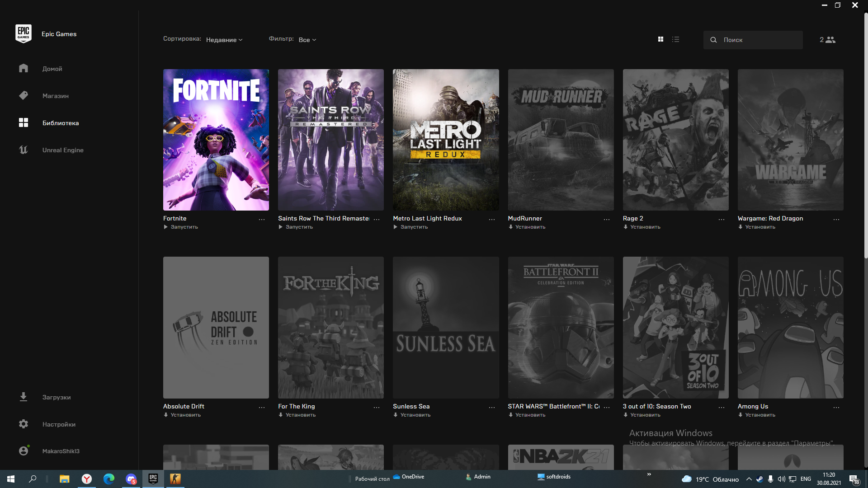Open Fortnite three-dot options menu
The image size is (868, 488).
point(262,219)
